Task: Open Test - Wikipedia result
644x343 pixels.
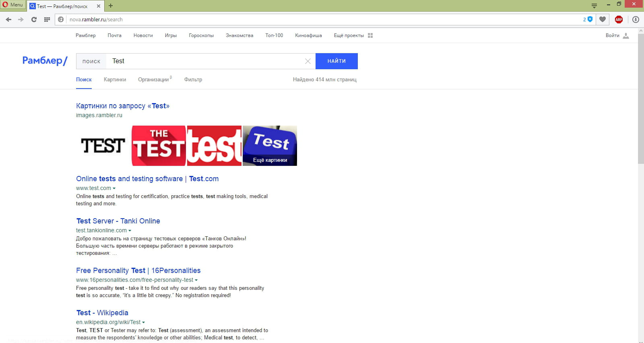Action: (x=102, y=313)
